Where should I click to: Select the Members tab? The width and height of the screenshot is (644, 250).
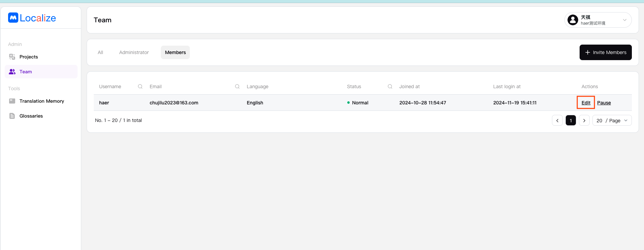(x=175, y=52)
